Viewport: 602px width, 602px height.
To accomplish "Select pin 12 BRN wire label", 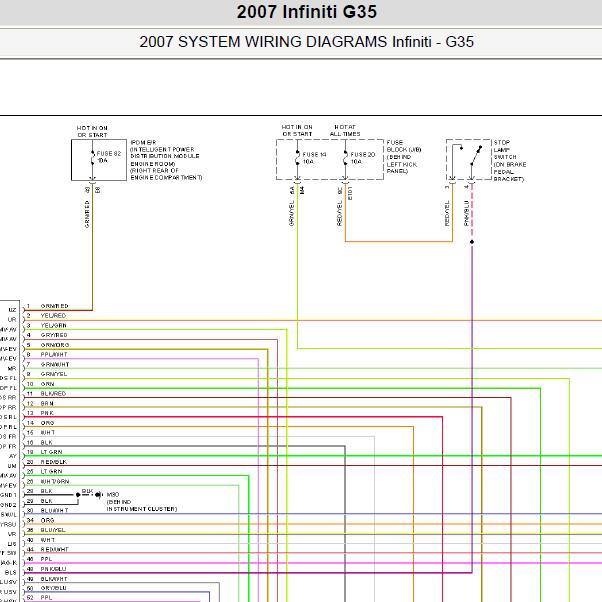I will 47,404.
